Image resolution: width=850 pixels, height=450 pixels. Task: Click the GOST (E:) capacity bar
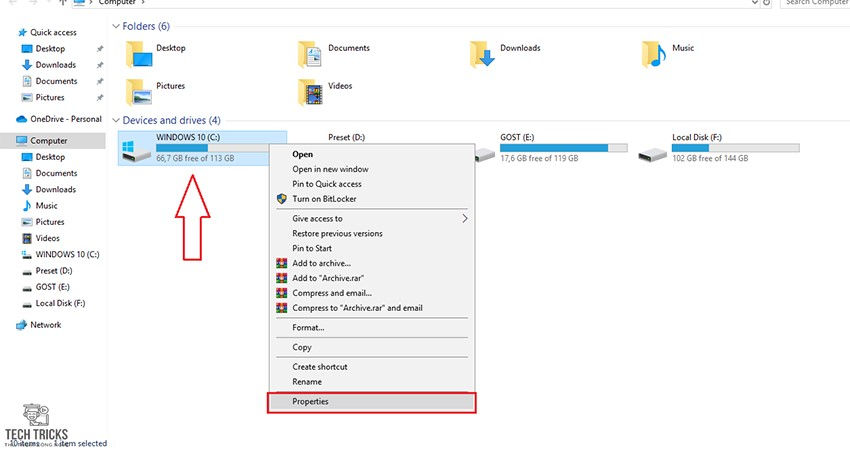[x=563, y=148]
